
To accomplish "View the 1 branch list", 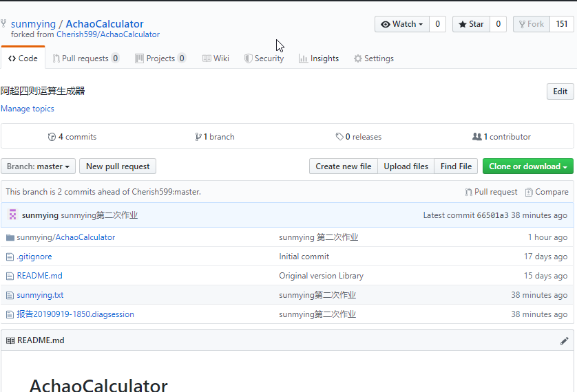I will (215, 137).
